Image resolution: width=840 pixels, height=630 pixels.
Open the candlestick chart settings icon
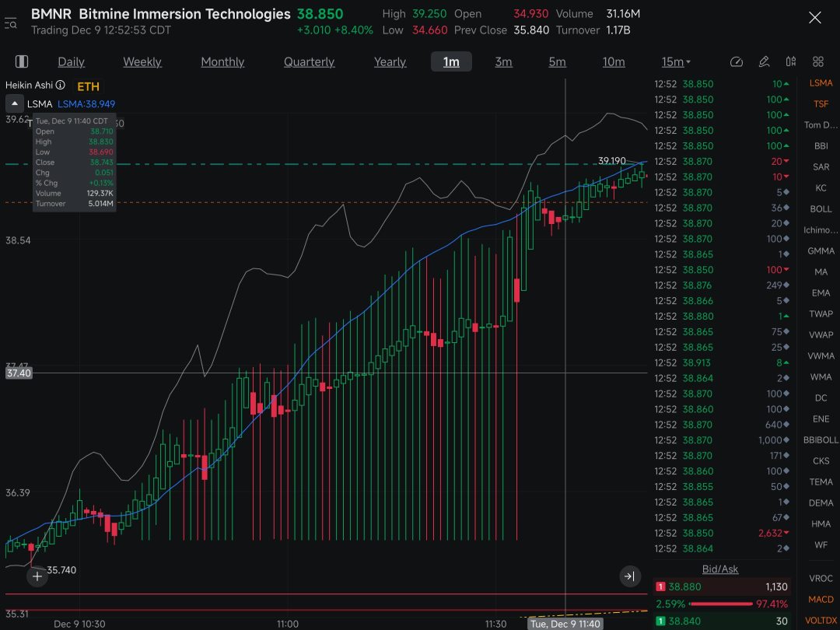pos(791,61)
